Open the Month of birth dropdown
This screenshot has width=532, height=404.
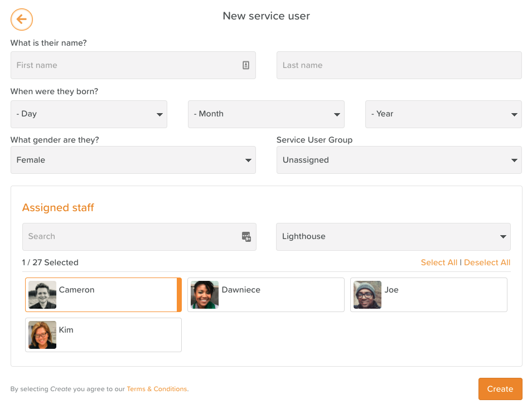[266, 114]
